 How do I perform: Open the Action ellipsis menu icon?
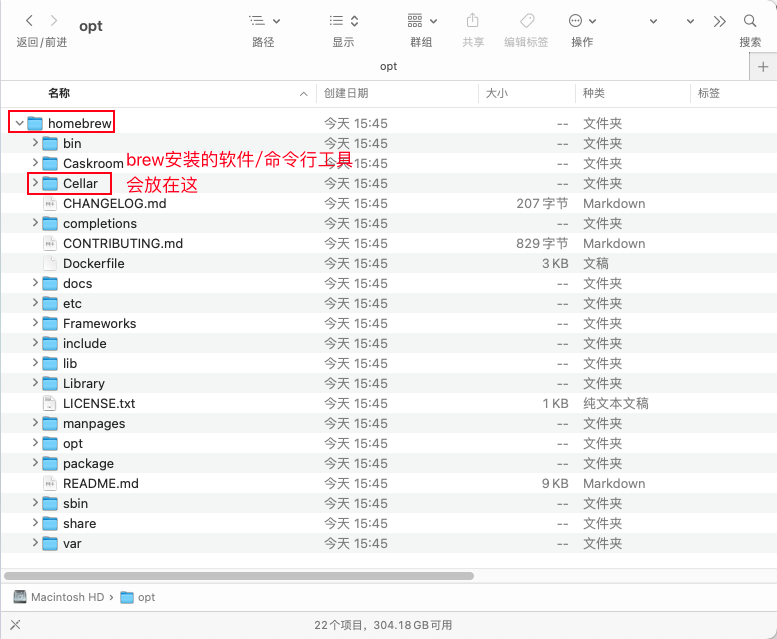tap(582, 21)
